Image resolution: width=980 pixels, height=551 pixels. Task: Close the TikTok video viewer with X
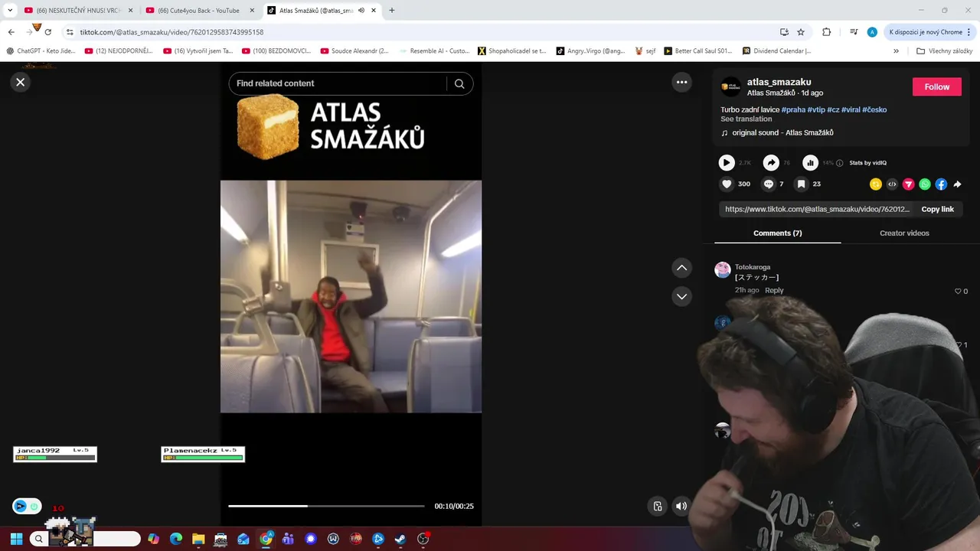pos(21,82)
